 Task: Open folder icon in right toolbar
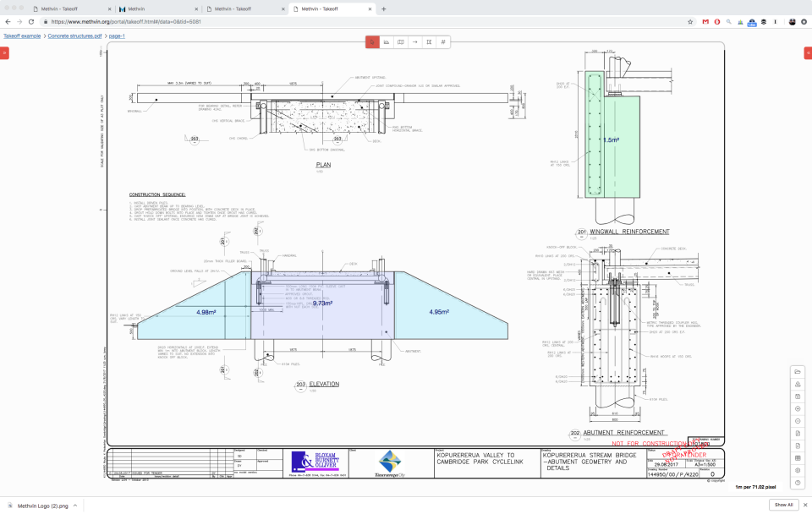pyautogui.click(x=798, y=372)
